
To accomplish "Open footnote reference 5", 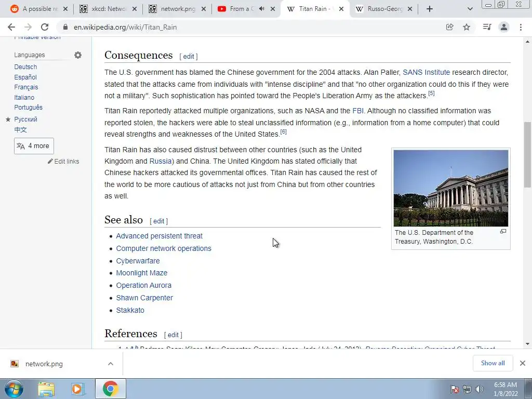I will click(431, 93).
